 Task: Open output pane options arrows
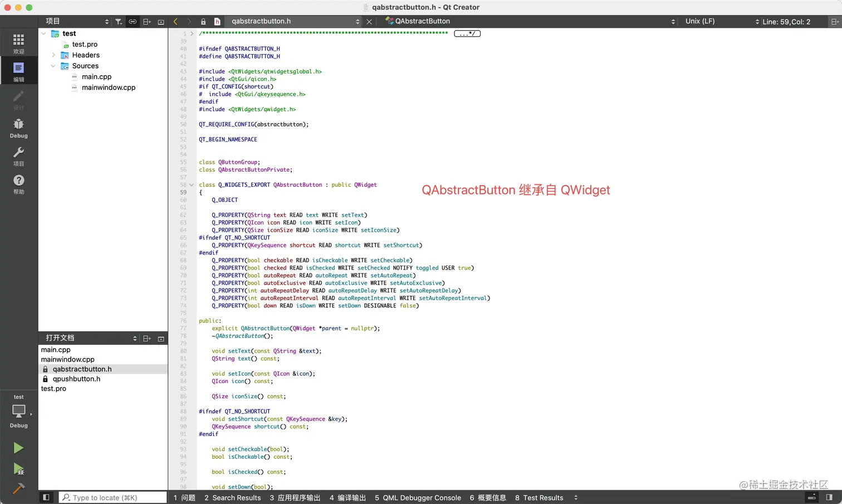[576, 497]
